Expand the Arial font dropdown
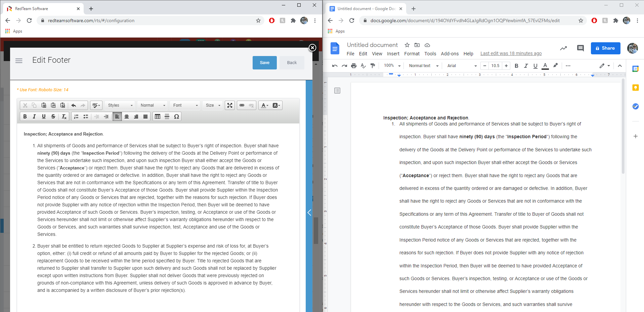644x312 pixels. (462, 66)
